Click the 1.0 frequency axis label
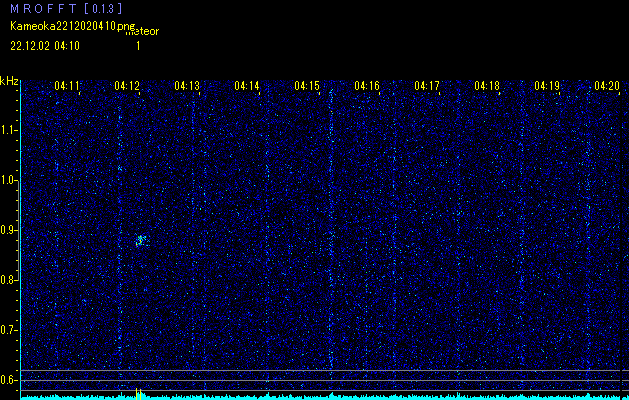 [8, 180]
